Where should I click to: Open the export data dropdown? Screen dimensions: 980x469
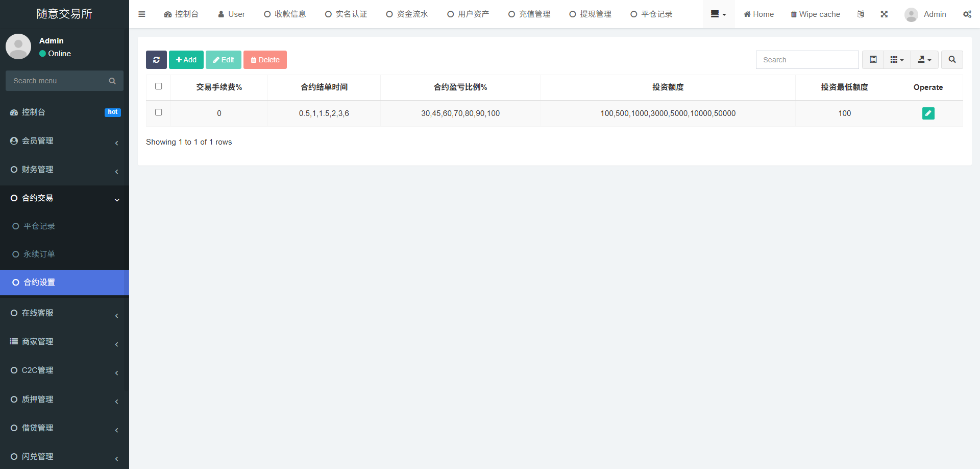pyautogui.click(x=924, y=60)
